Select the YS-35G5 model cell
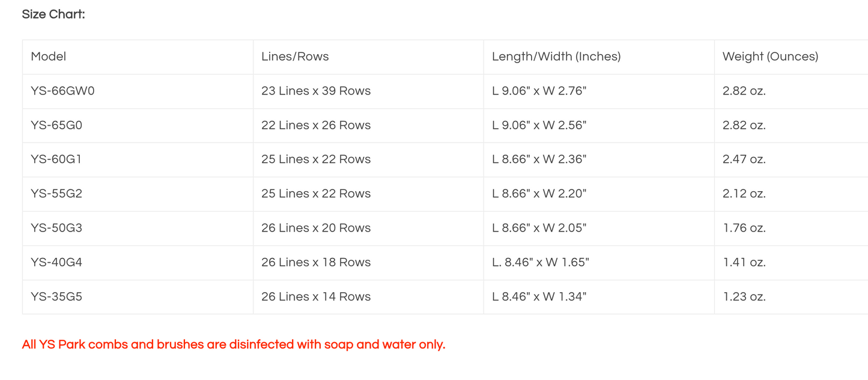Viewport: 868px width, 380px height. pos(56,296)
